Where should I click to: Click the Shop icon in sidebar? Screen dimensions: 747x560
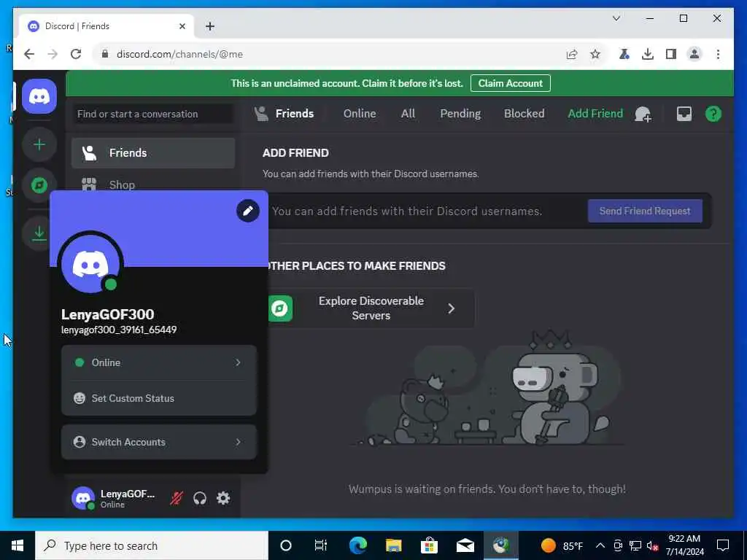89,184
